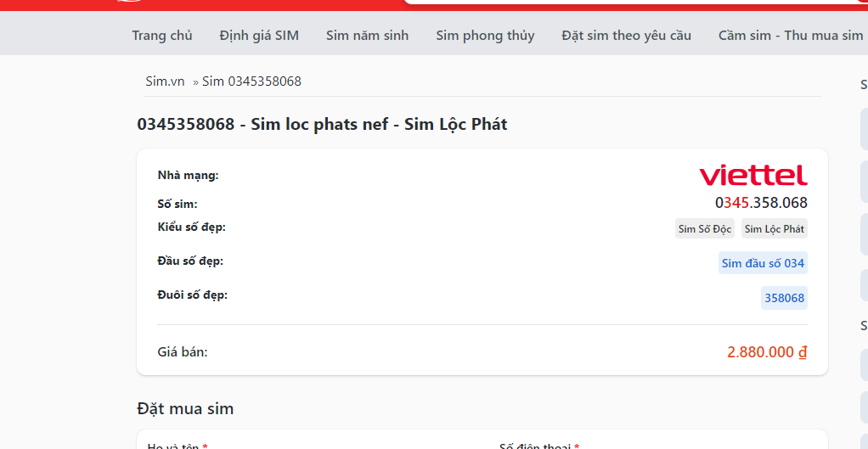Click the 0345358068 Sim Lộc Phát page title
The height and width of the screenshot is (449, 868).
coord(322,124)
